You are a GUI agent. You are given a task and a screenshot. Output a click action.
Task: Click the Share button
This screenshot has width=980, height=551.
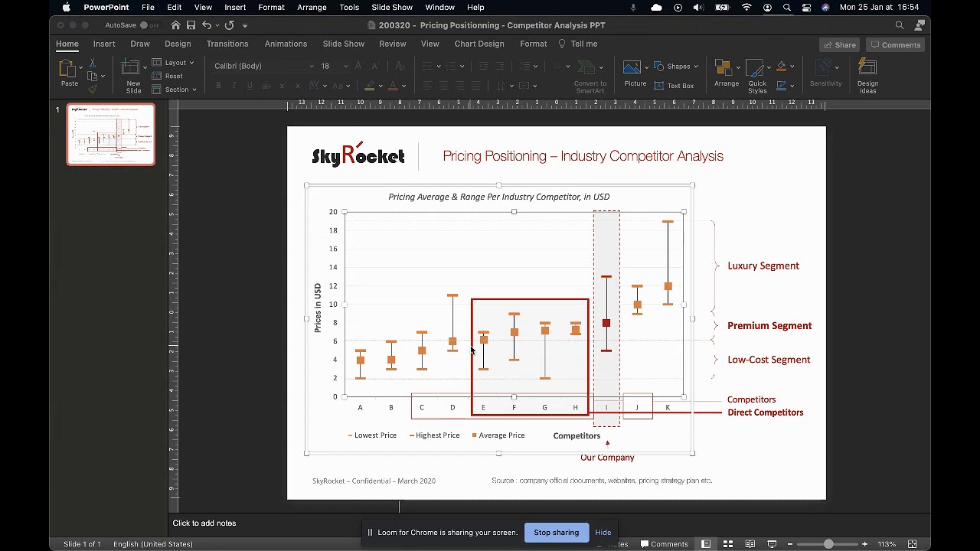click(x=840, y=44)
